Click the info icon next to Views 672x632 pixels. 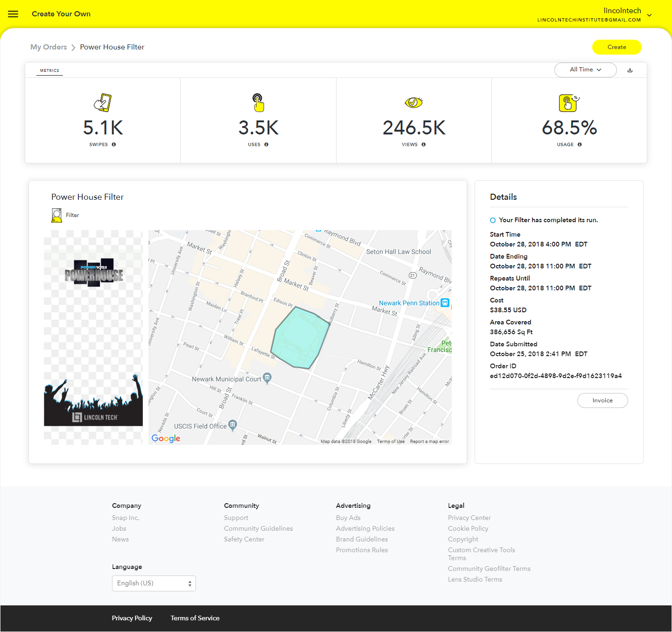coord(424,145)
